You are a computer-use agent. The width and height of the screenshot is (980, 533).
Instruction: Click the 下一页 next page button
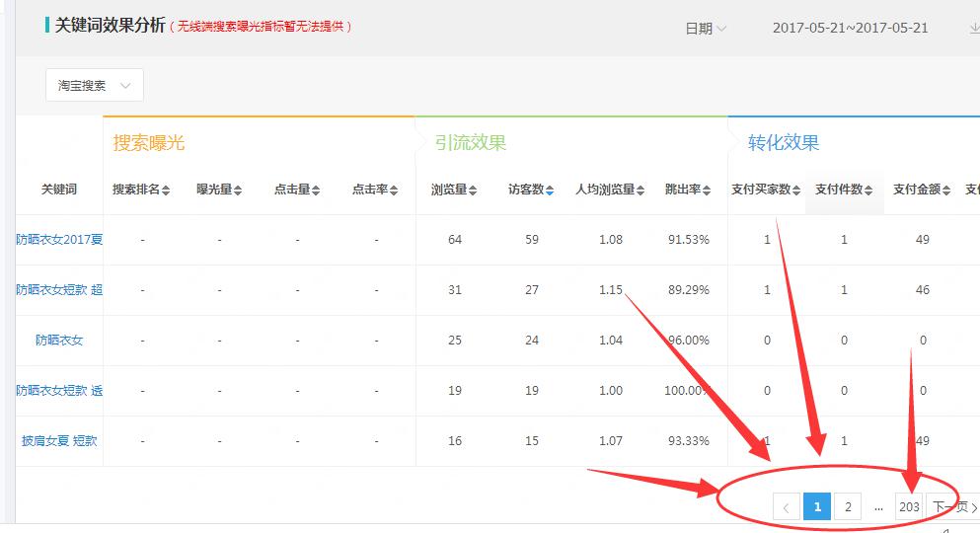(x=954, y=507)
